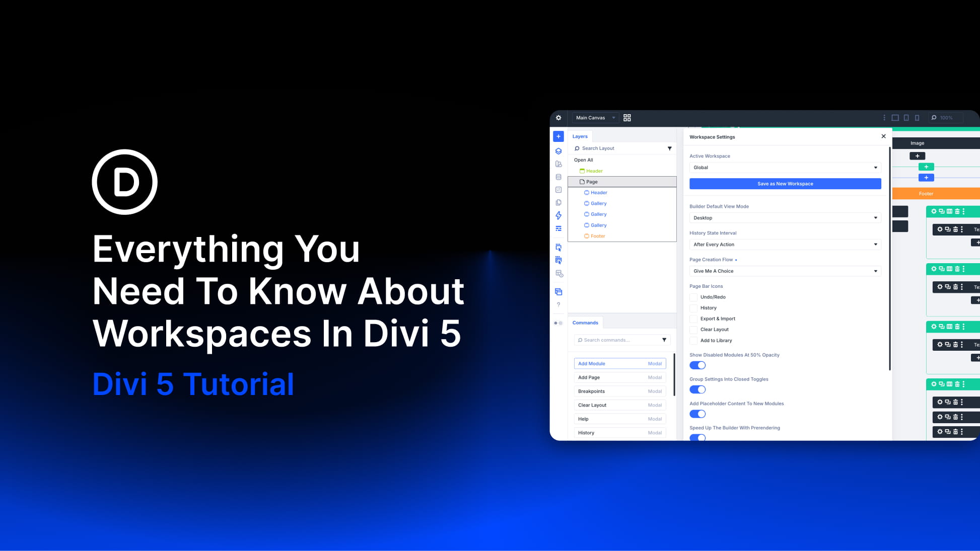This screenshot has height=551, width=980.
Task: Click the question mark help icon in sidebar
Action: 558,305
